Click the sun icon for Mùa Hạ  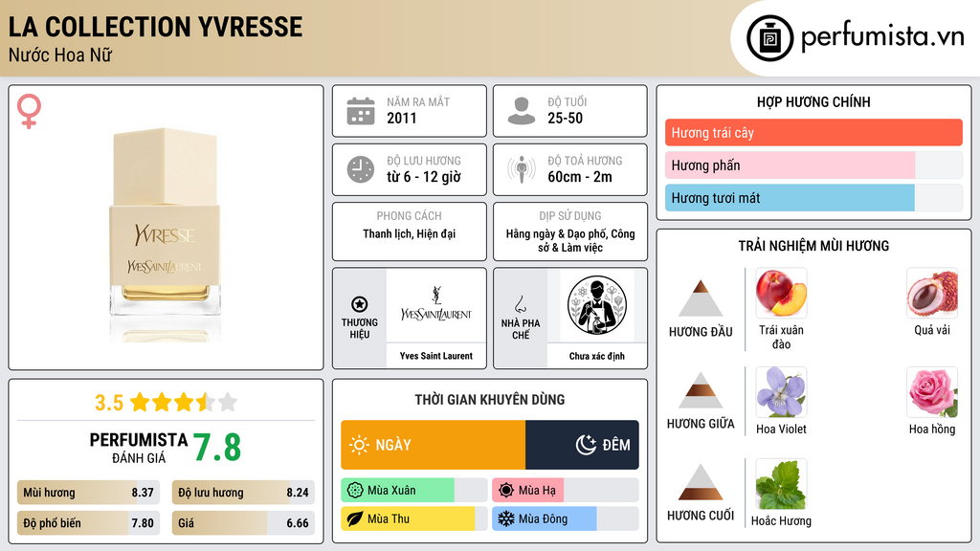click(x=506, y=491)
